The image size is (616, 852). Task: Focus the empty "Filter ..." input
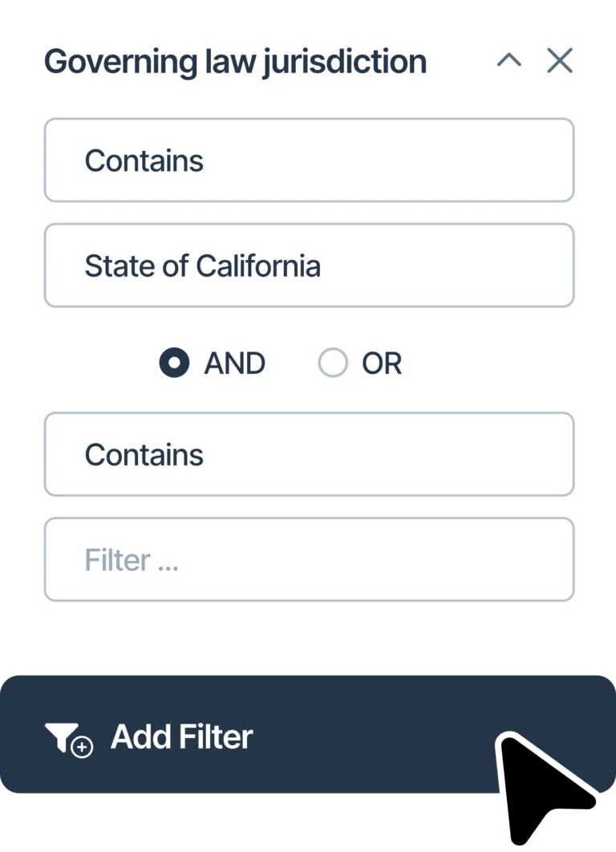coord(309,559)
